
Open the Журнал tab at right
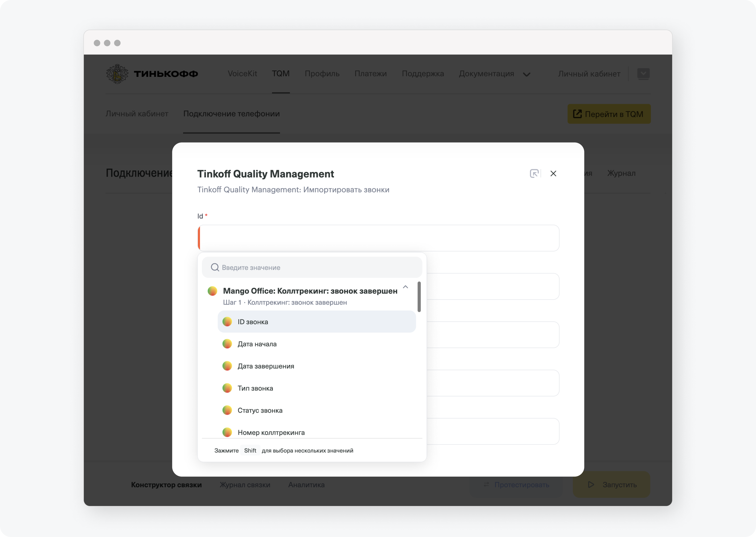pos(621,173)
